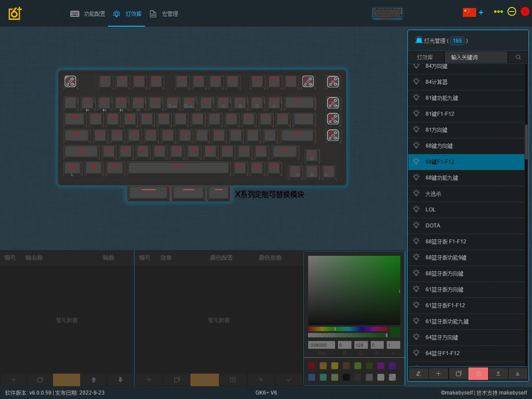Viewport: 532px width, 399px height.
Task: Select 68键功能九键 lighting effect
Action: click(x=466, y=178)
